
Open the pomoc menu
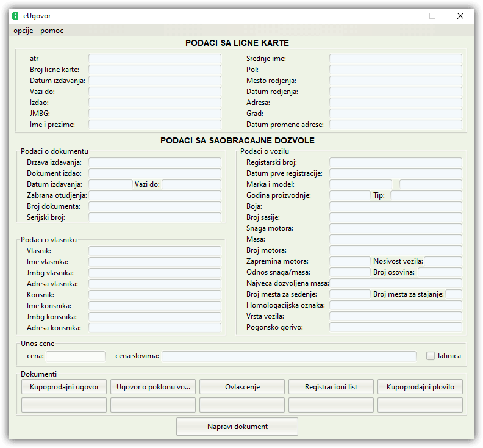[52, 31]
